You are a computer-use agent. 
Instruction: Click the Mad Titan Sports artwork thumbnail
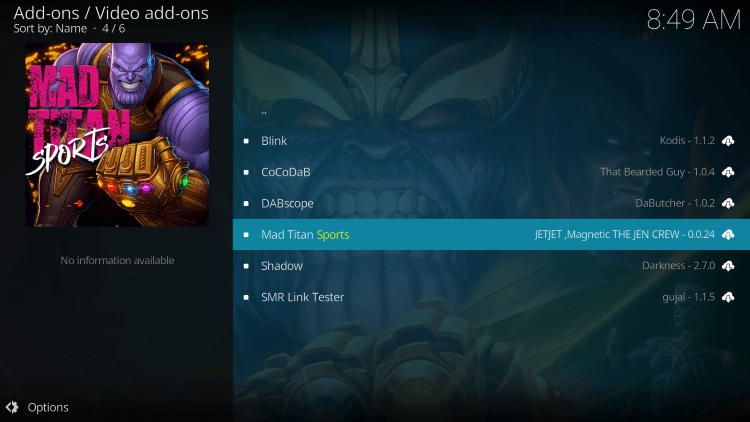tap(117, 135)
